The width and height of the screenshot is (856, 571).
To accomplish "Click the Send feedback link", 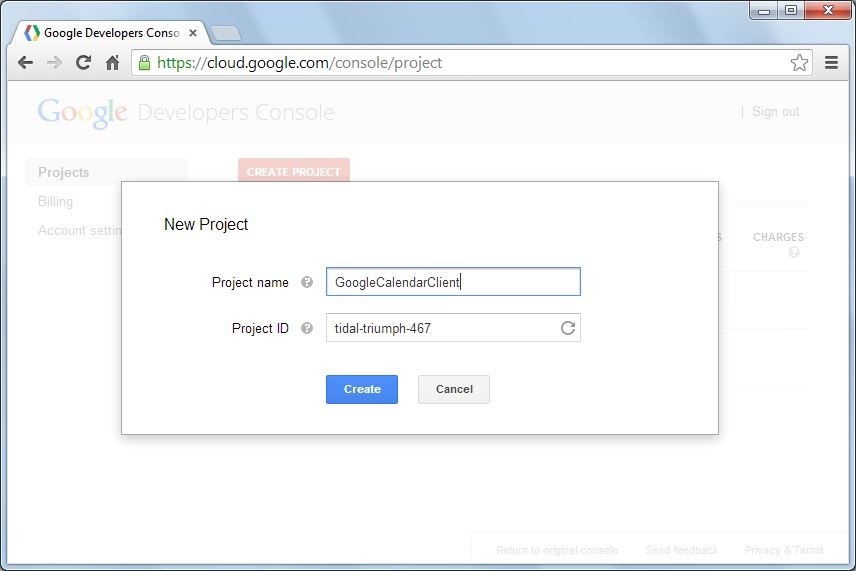I will tap(681, 550).
